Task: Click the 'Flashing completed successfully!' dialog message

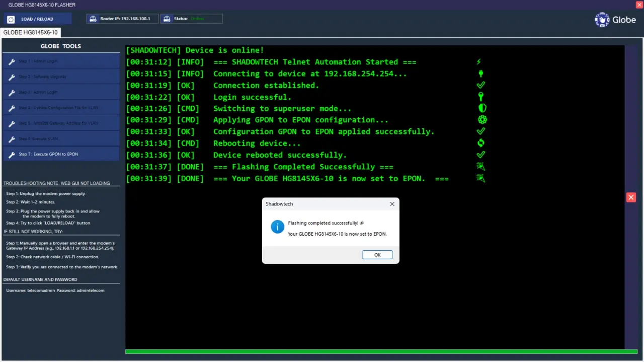Action: tap(326, 223)
